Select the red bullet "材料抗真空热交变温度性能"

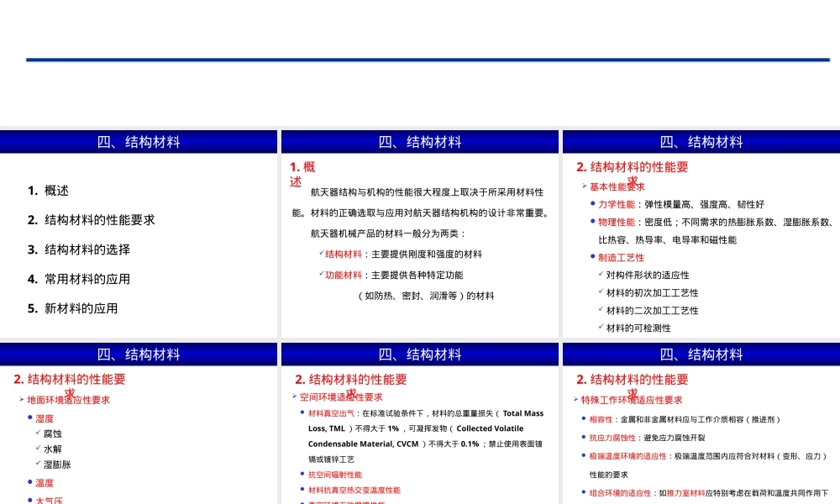[x=354, y=490]
